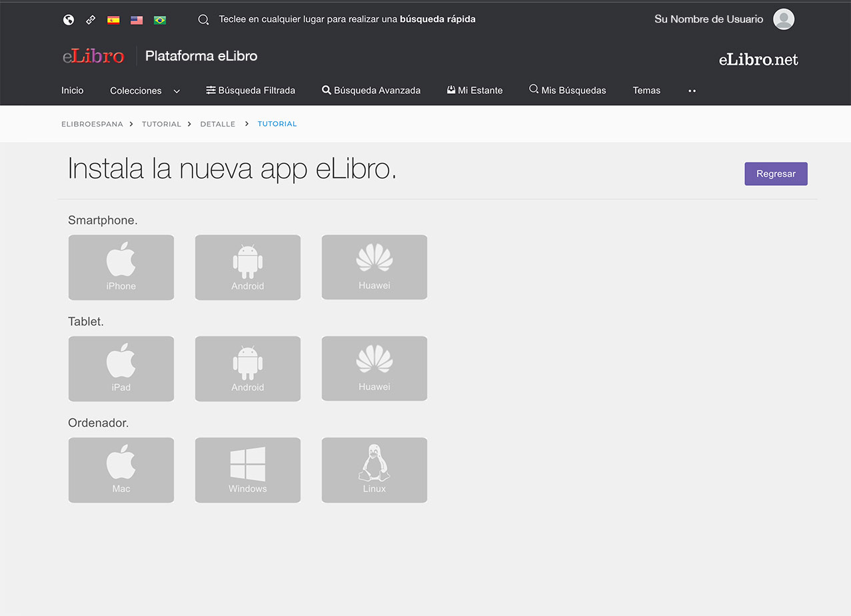
Task: Open Mi Estante
Action: click(474, 91)
